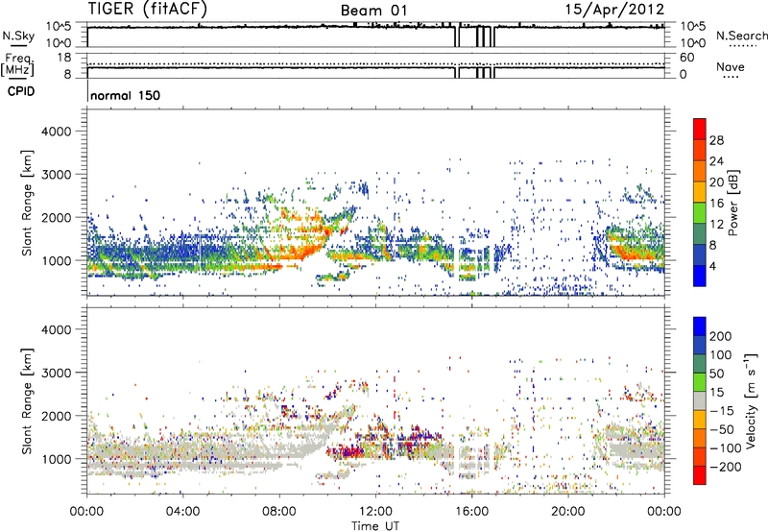Click the "08:00" time axis label
Viewport: 768px width, 532px height.
click(279, 512)
